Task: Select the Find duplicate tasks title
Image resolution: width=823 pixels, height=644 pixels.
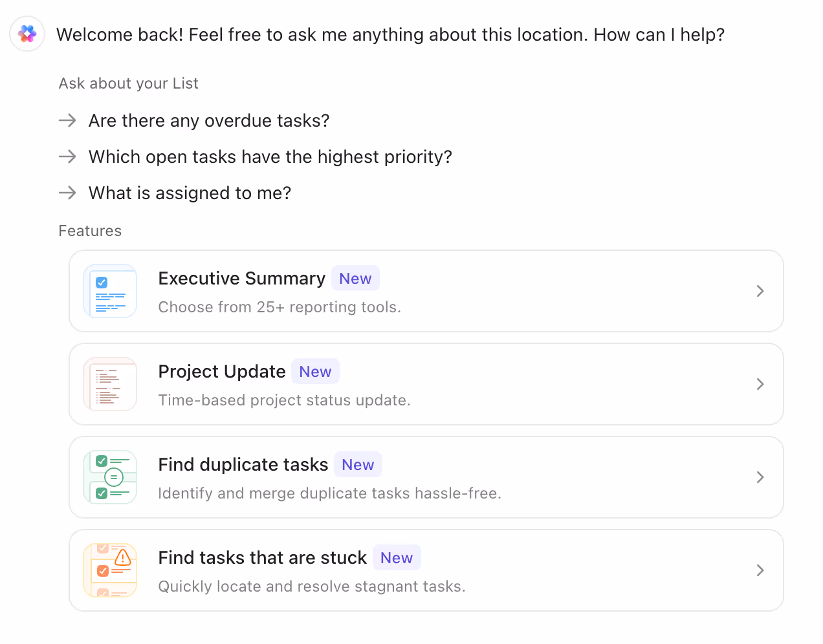Action: coord(243,465)
